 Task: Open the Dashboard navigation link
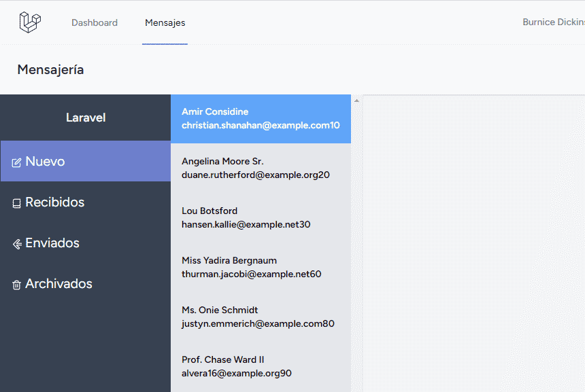pyautogui.click(x=95, y=22)
